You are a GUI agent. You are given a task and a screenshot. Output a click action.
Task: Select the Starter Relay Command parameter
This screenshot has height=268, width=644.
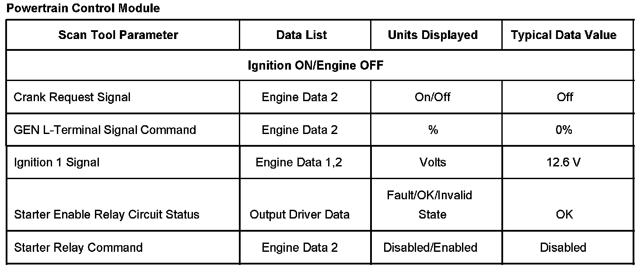tap(78, 247)
